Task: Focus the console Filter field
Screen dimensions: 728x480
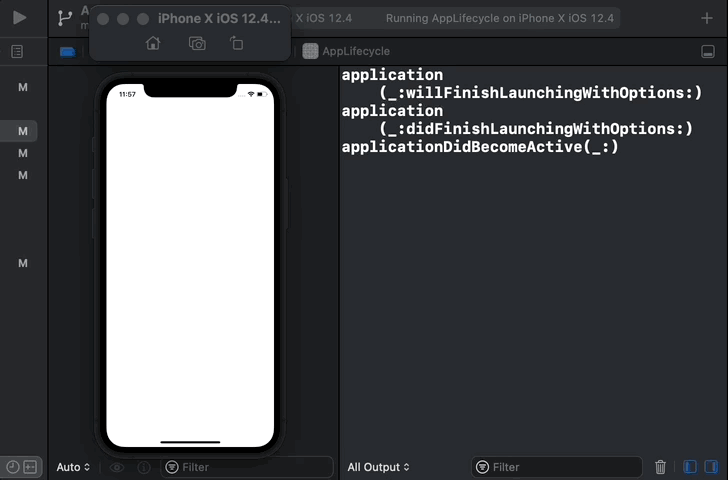Action: pyautogui.click(x=557, y=467)
